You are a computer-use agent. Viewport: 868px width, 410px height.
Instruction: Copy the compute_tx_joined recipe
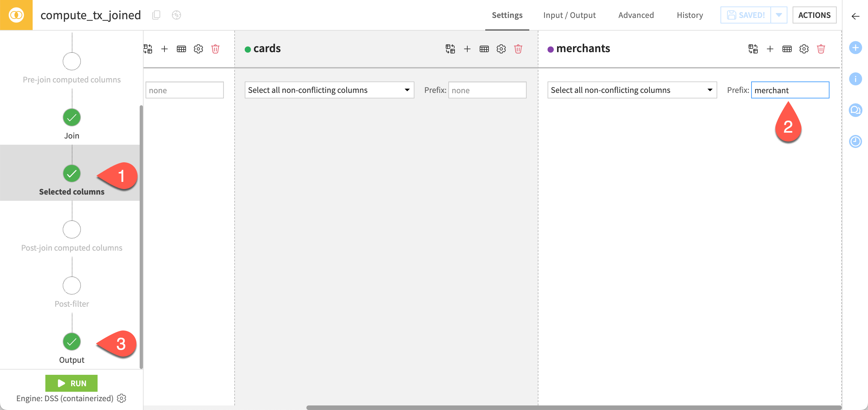[156, 15]
